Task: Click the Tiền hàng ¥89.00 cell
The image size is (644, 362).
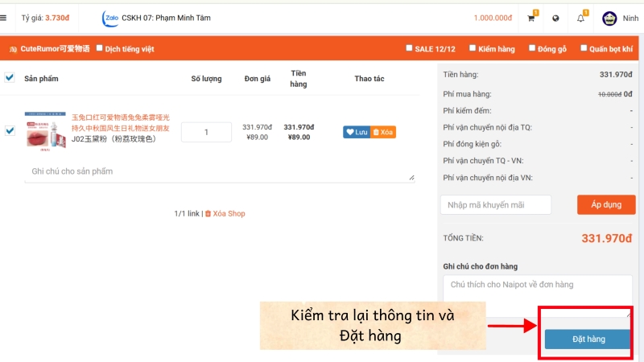Action: [x=299, y=137]
